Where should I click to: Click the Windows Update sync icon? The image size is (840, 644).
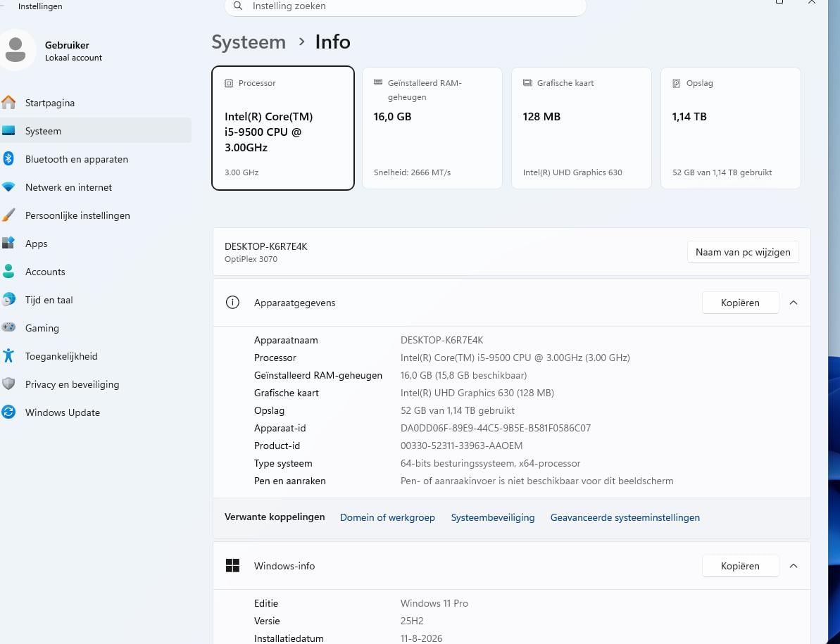[x=8, y=412]
